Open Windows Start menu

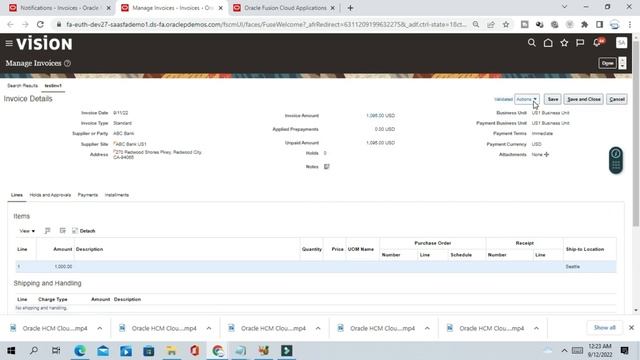(11, 351)
